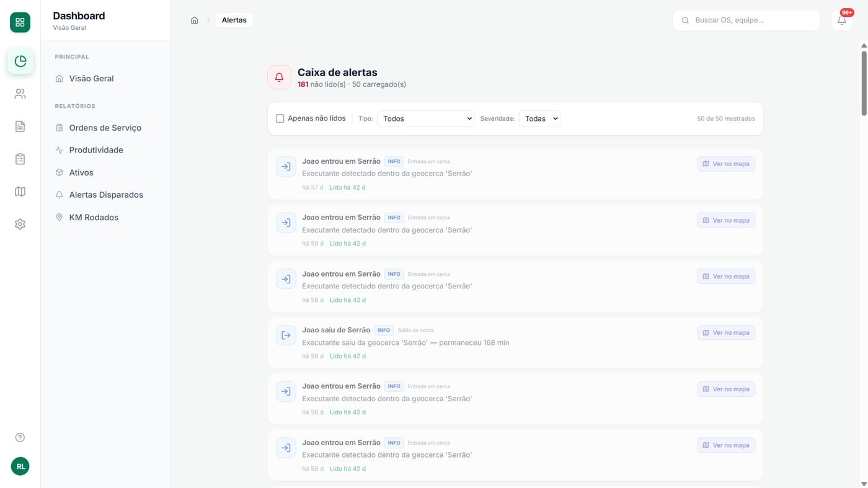Screen dimensions: 868x488
Task: Click the 'Joao saiu de Serrão' alert title
Action: [x=336, y=330]
